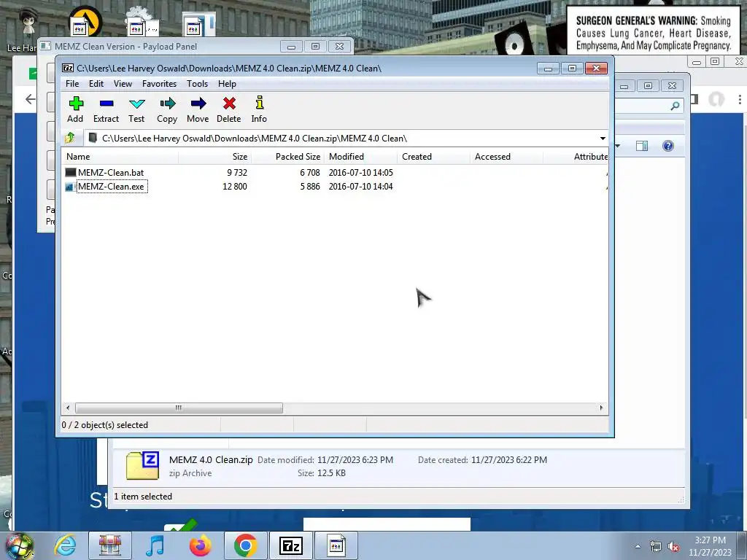The width and height of the screenshot is (747, 560).
Task: Expand the address path dropdown
Action: (603, 138)
